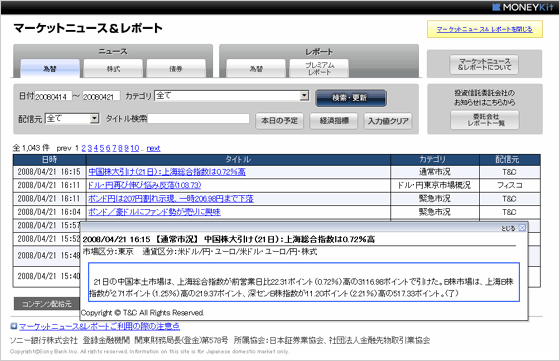
Task: Click the 配信元 column header
Action: 510,160
